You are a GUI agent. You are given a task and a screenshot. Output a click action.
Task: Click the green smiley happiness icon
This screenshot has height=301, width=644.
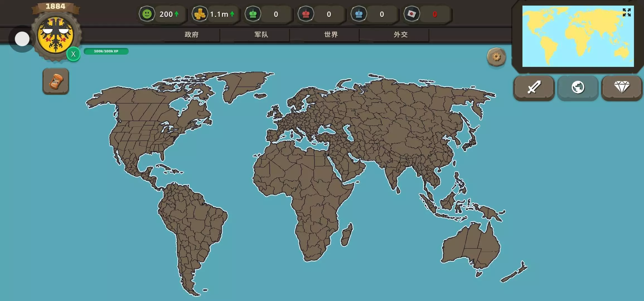point(147,14)
